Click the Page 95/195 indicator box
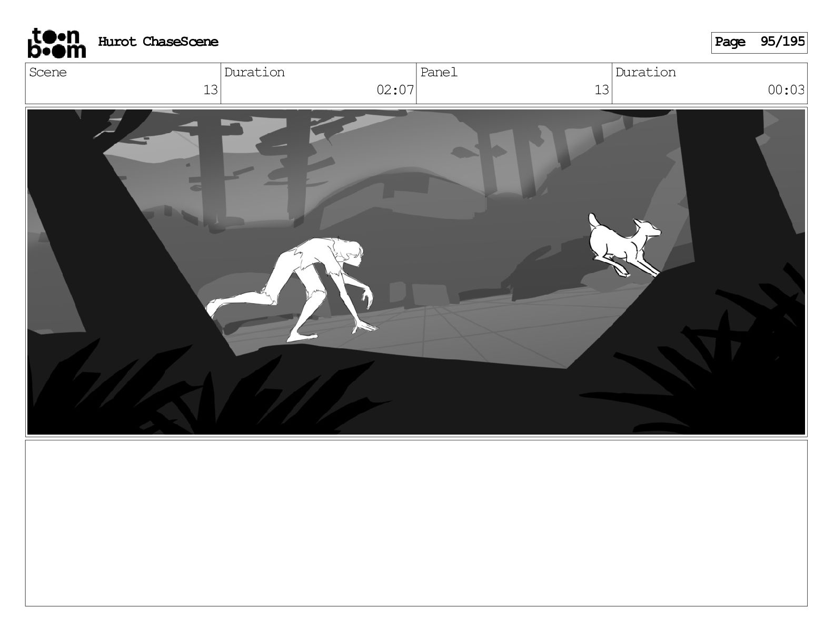Screen dimensions: 834x644 coord(759,43)
